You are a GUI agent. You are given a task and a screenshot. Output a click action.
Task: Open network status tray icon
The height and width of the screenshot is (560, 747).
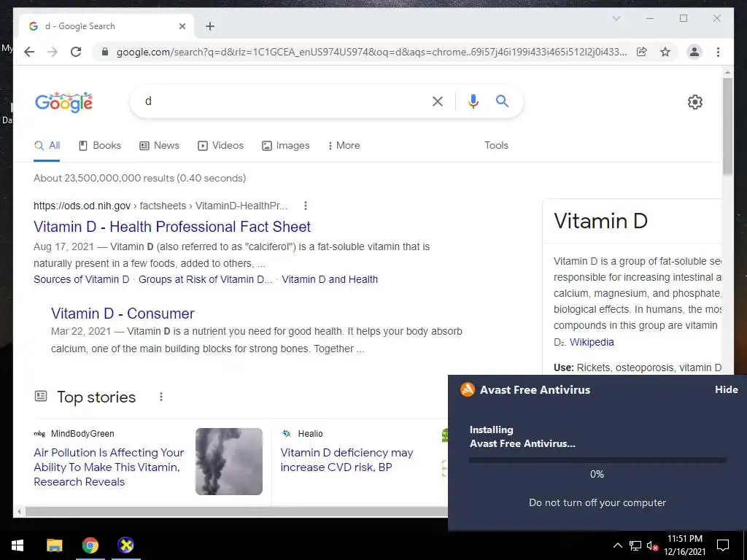point(635,545)
